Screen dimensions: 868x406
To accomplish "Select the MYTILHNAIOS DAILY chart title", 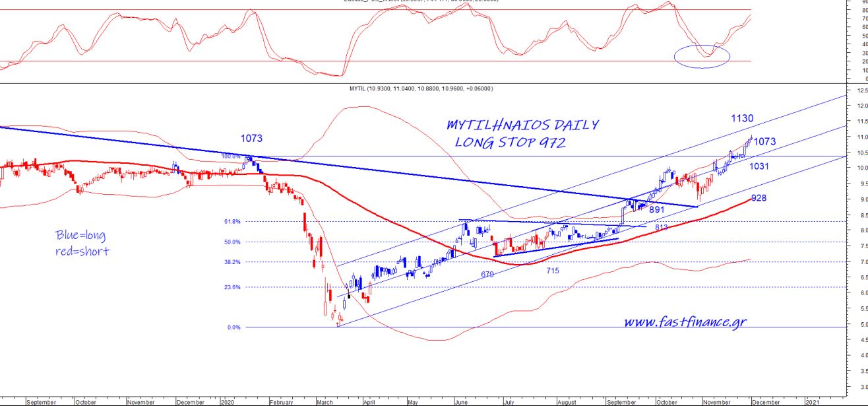I will [x=522, y=125].
